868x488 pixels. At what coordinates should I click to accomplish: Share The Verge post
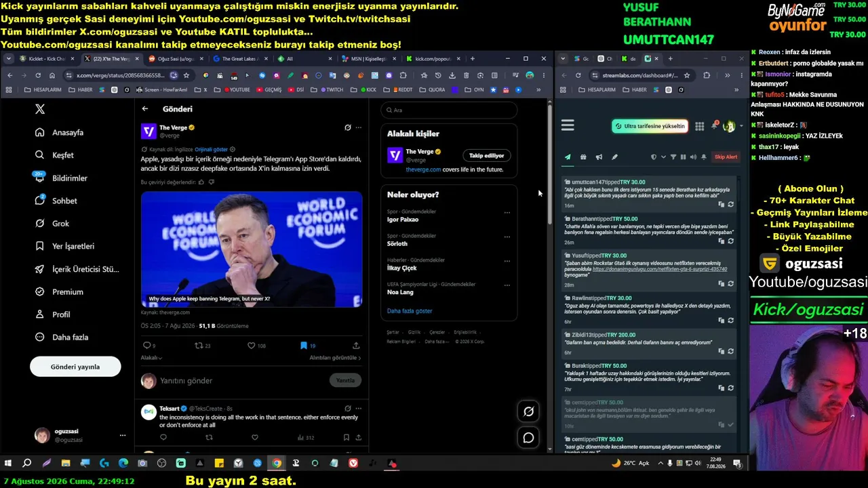[356, 346]
